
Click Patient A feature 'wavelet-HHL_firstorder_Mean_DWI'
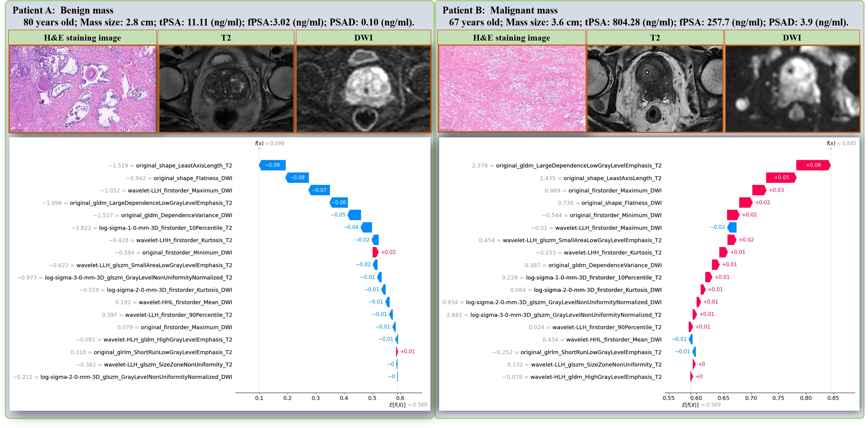(x=185, y=302)
